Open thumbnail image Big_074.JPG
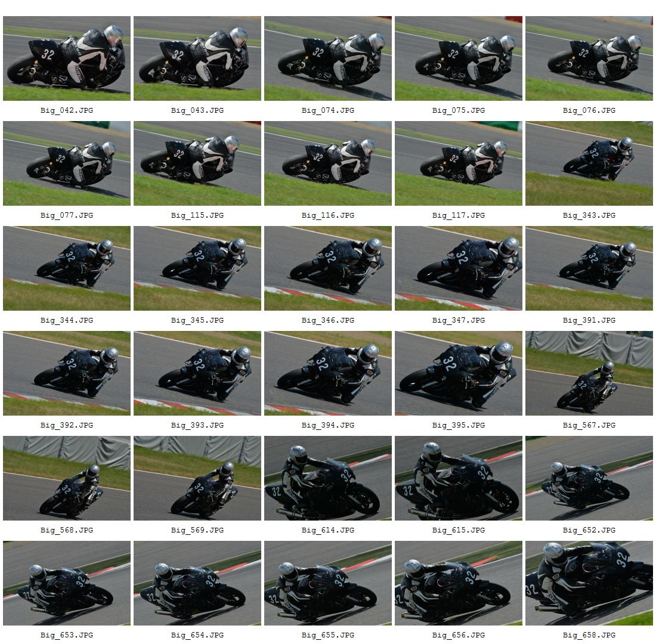Image resolution: width=656 pixels, height=644 pixels. [327, 58]
